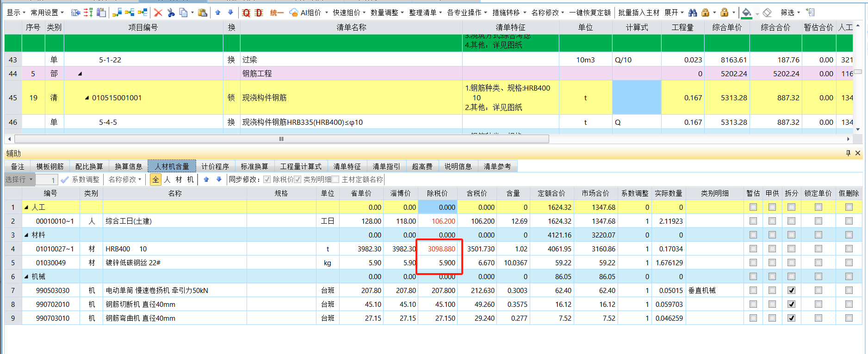Image resolution: width=868 pixels, height=354 pixels.
Task: Toggle 类别明细 sync checkbox
Action: [298, 179]
